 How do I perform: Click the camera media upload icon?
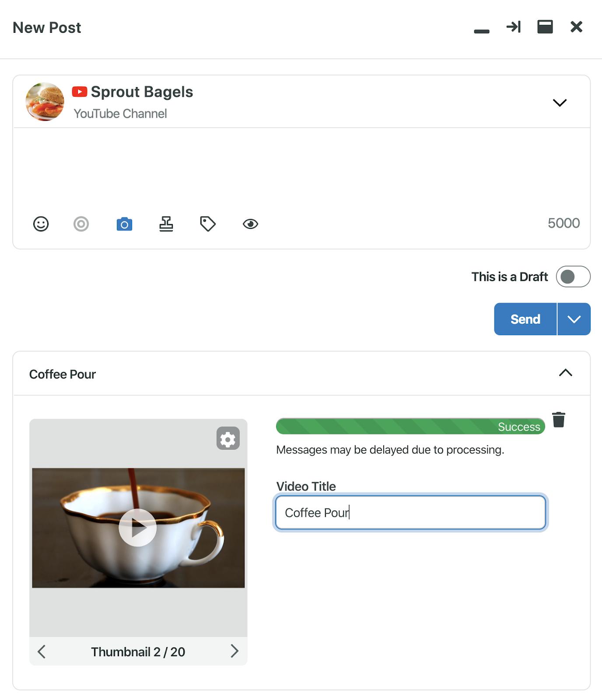[x=124, y=224]
